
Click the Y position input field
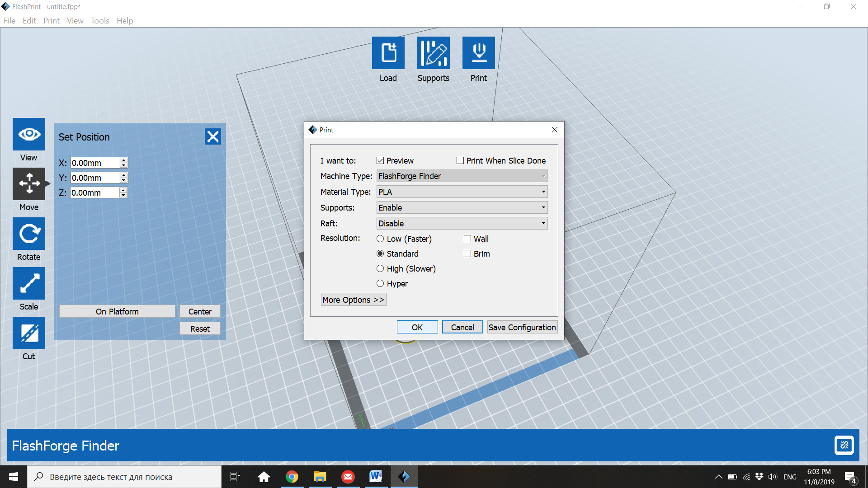[x=95, y=178]
